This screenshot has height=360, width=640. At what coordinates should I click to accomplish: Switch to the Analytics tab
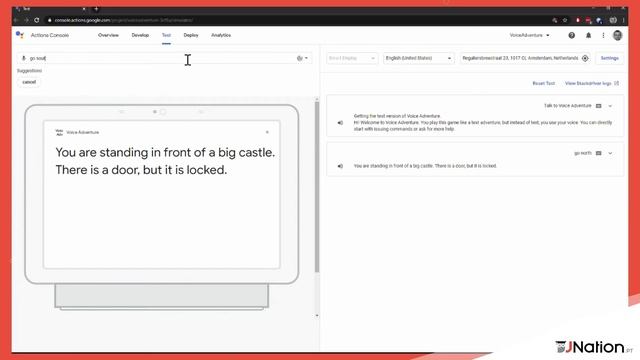click(221, 36)
